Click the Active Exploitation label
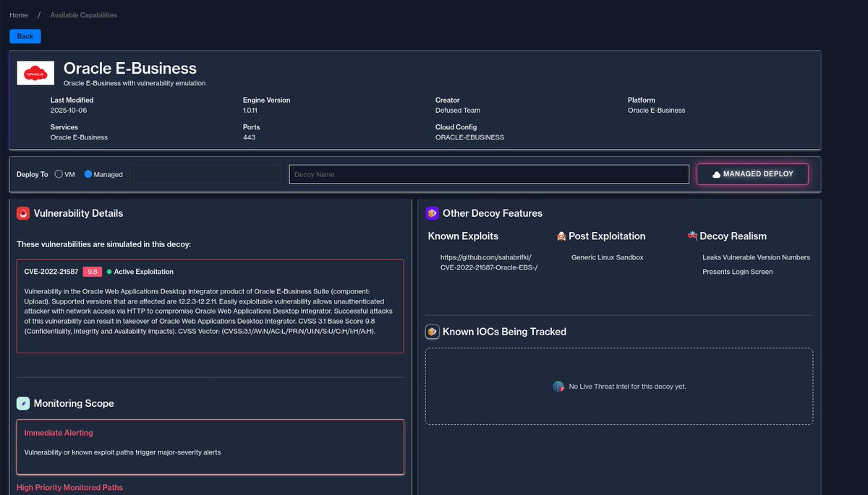868x495 pixels. 144,272
